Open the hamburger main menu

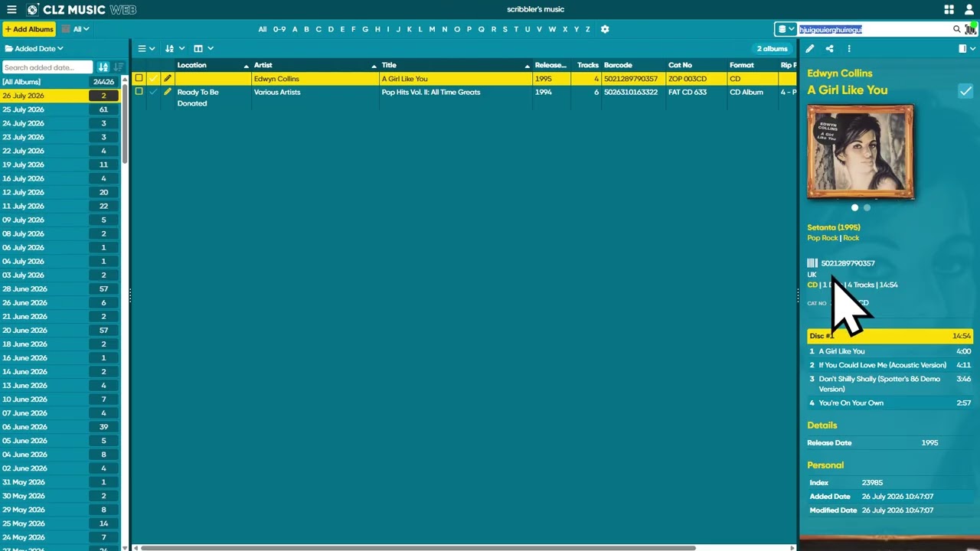pyautogui.click(x=11, y=10)
